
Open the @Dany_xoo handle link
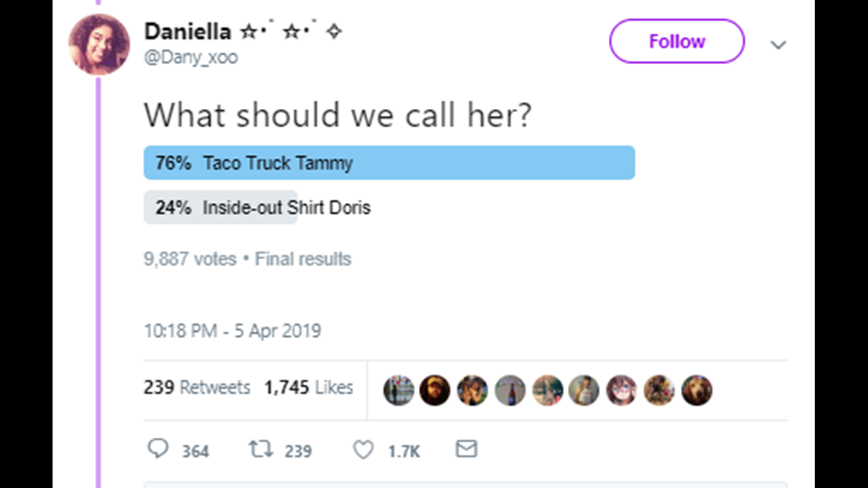[x=191, y=57]
